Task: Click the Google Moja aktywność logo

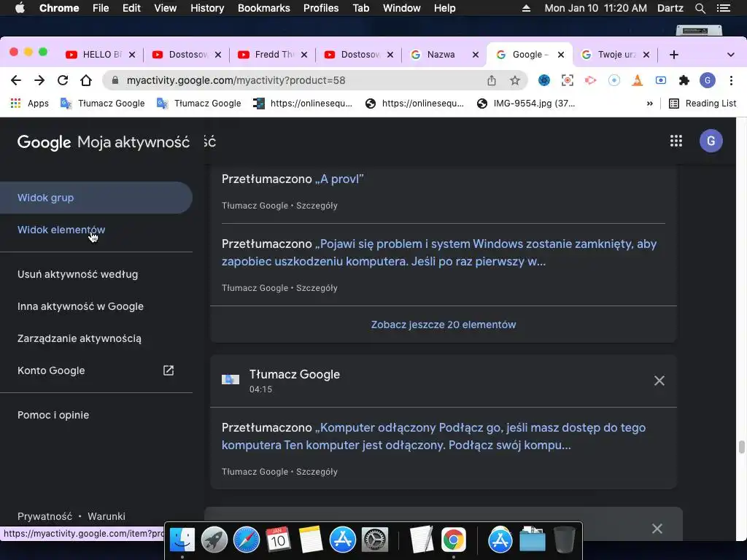Action: 104,141
